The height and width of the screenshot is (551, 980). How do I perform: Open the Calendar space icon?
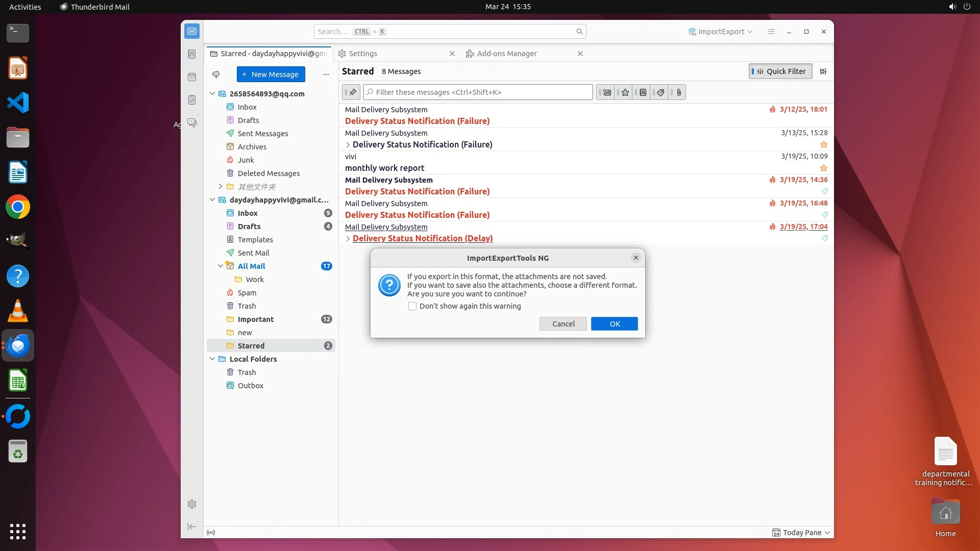coord(192,77)
